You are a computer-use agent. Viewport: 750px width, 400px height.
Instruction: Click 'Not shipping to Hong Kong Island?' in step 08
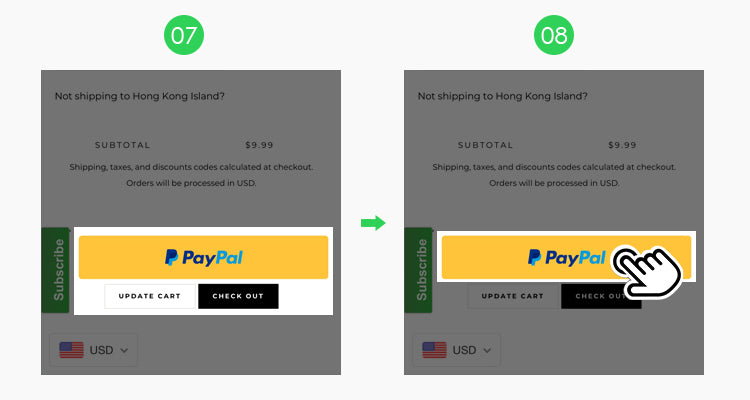coord(503,96)
